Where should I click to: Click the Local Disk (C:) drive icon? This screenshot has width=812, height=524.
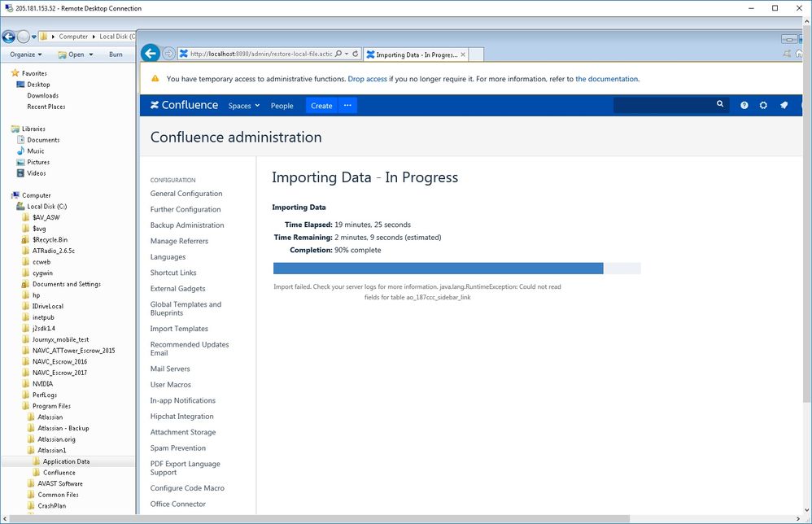coord(20,206)
